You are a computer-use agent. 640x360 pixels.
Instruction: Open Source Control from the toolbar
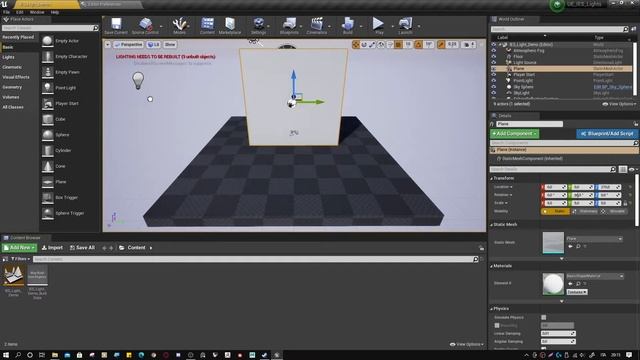coord(145,25)
